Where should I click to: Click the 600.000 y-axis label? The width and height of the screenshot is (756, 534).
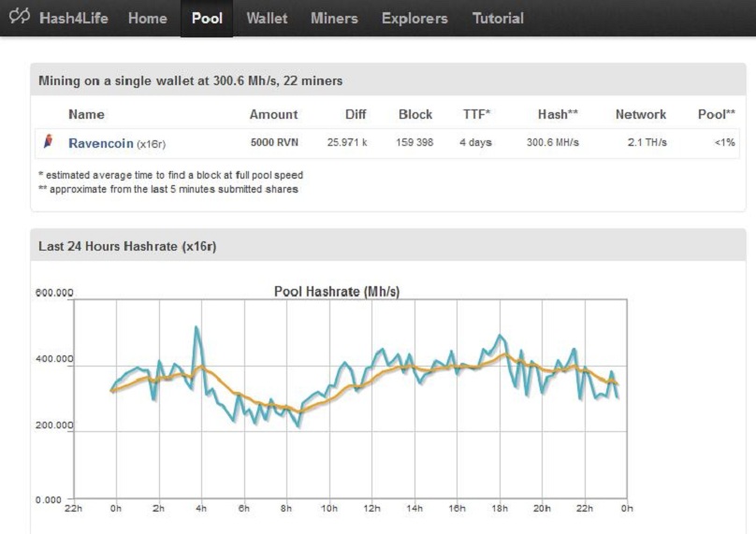click(54, 293)
